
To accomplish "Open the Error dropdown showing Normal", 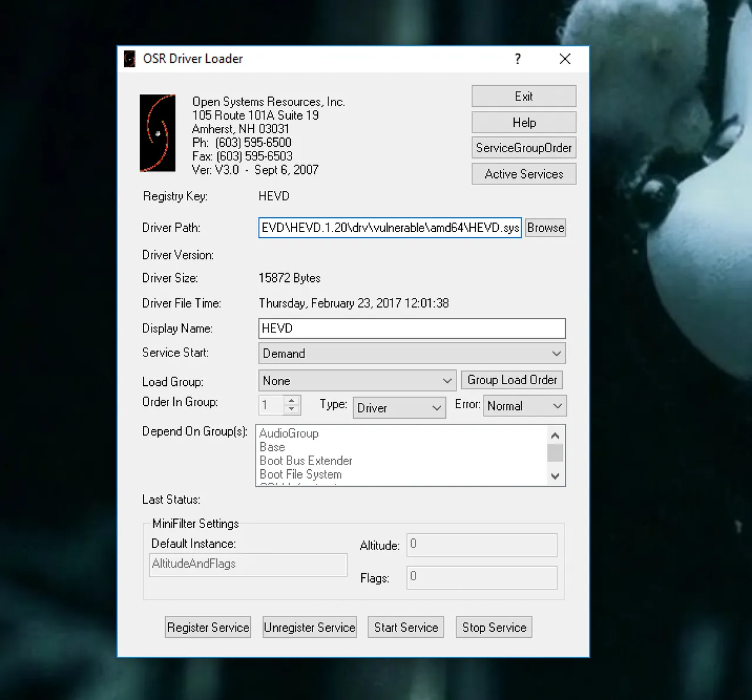I will click(525, 406).
